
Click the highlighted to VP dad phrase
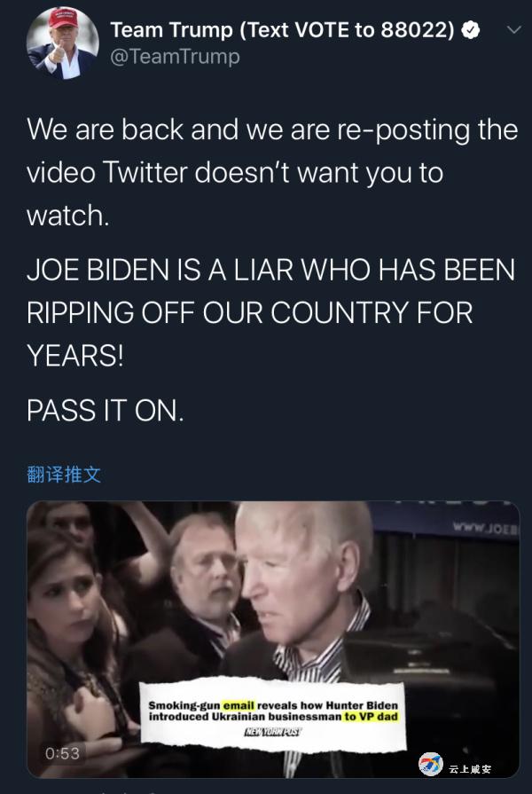click(371, 717)
